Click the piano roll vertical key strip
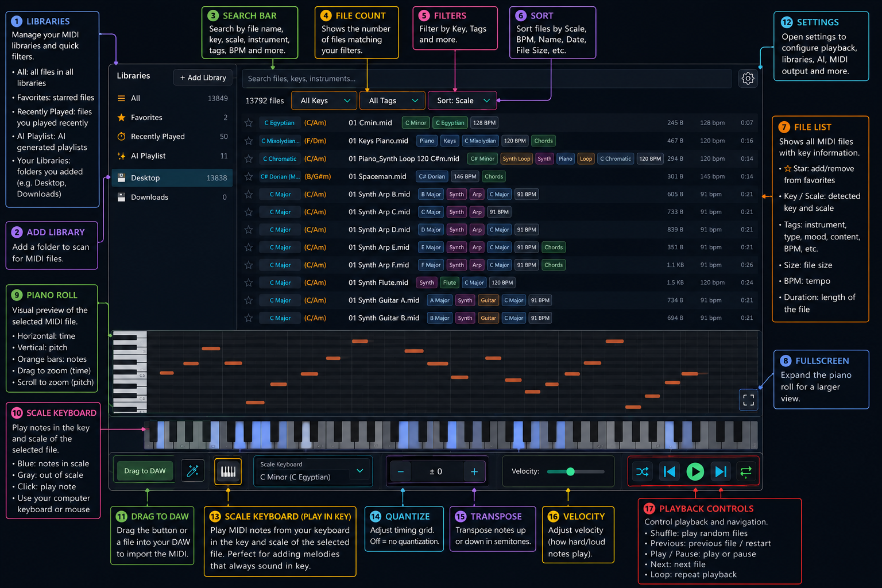 (130, 372)
